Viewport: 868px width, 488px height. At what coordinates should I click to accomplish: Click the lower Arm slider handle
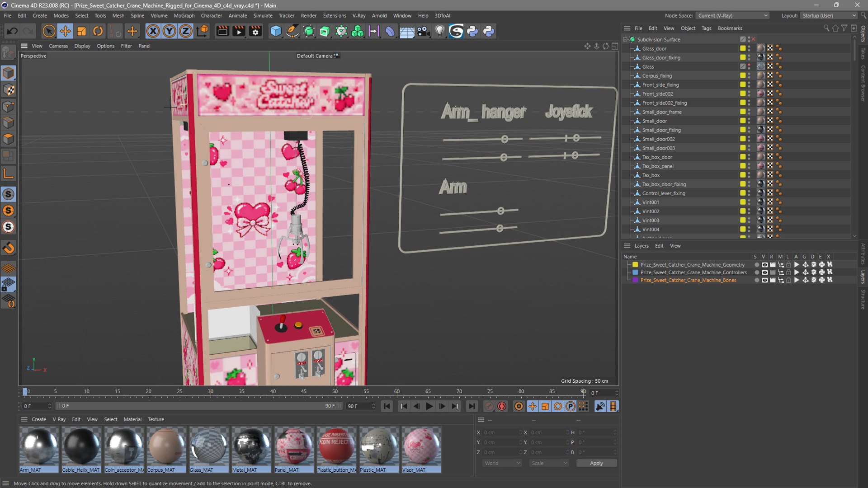tap(500, 228)
